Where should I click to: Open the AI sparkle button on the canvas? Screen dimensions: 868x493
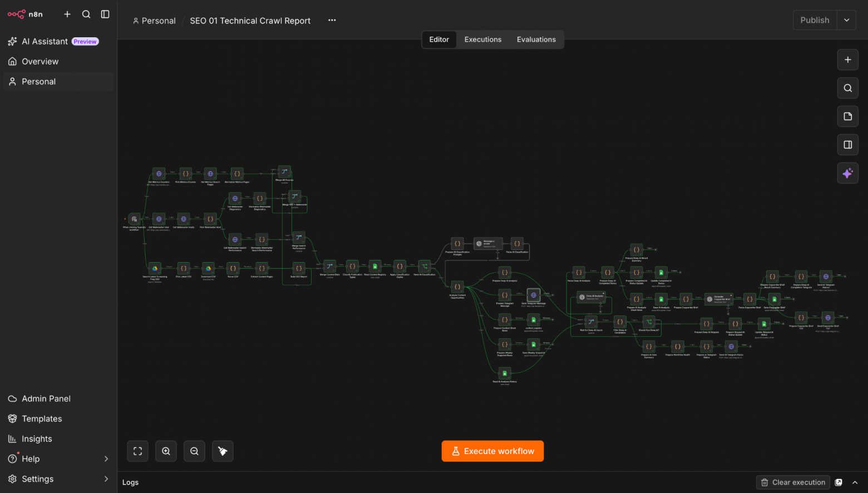[847, 173]
